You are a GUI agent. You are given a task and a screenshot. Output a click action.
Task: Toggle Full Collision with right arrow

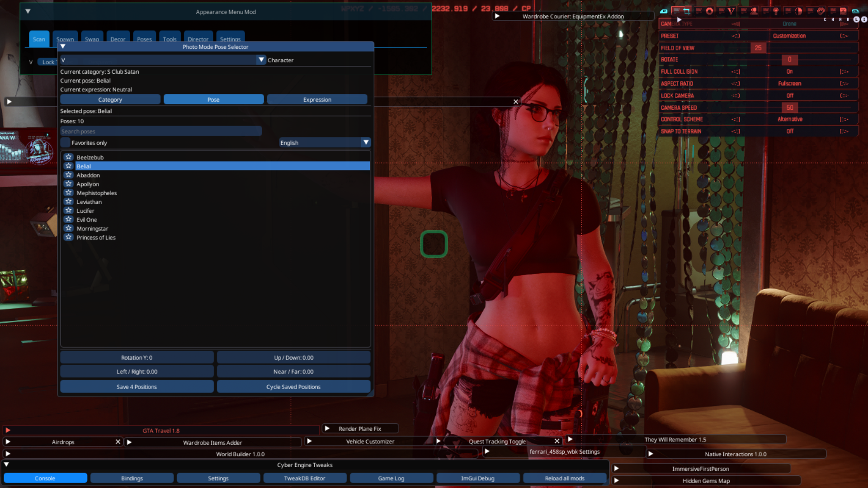point(844,71)
